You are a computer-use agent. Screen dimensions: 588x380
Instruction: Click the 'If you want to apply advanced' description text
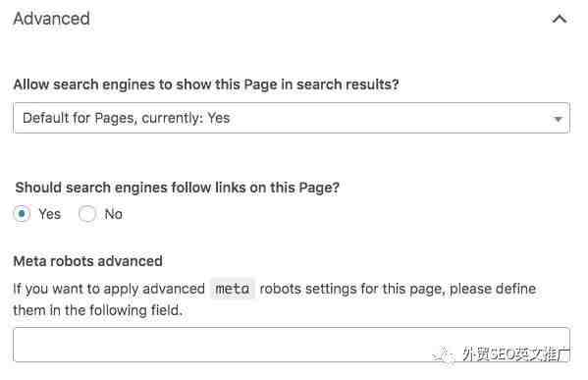109,289
